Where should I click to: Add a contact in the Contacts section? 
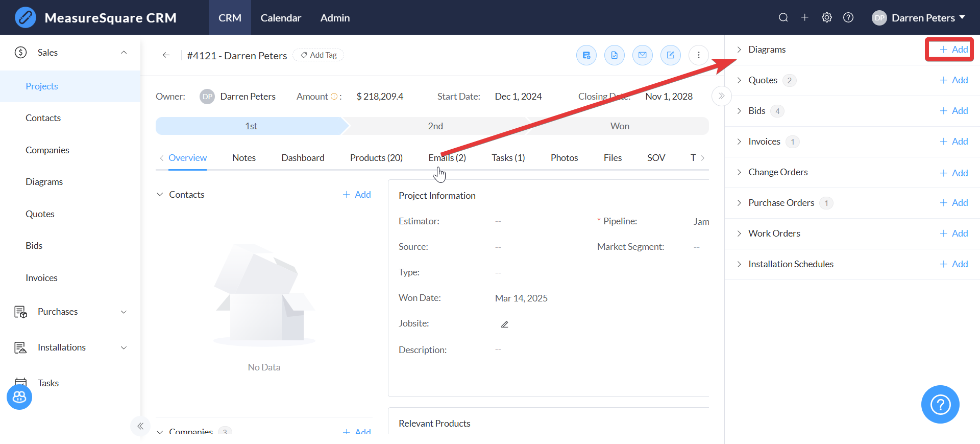click(x=357, y=195)
